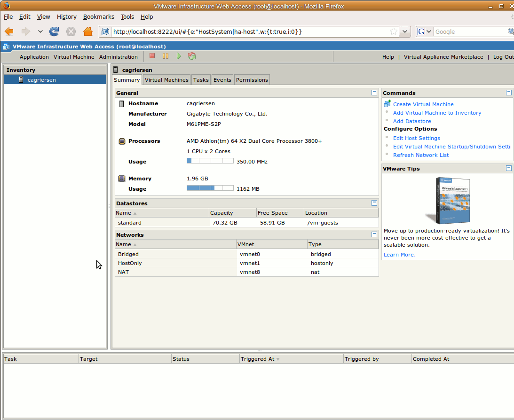514x420 pixels.
Task: Open the search engine selector dropdown
Action: coord(425,32)
